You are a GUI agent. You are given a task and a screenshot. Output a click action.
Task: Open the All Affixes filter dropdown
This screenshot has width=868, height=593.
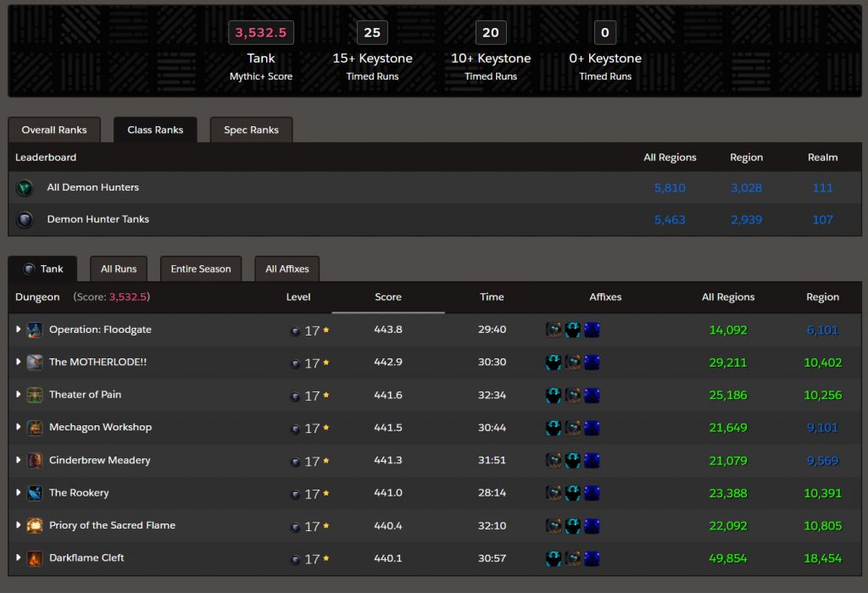click(287, 269)
